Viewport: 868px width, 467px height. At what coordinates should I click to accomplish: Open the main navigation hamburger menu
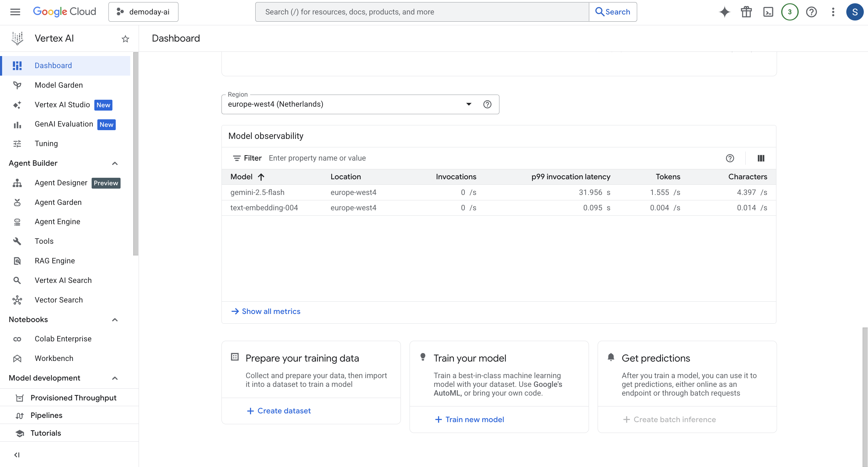pyautogui.click(x=15, y=12)
